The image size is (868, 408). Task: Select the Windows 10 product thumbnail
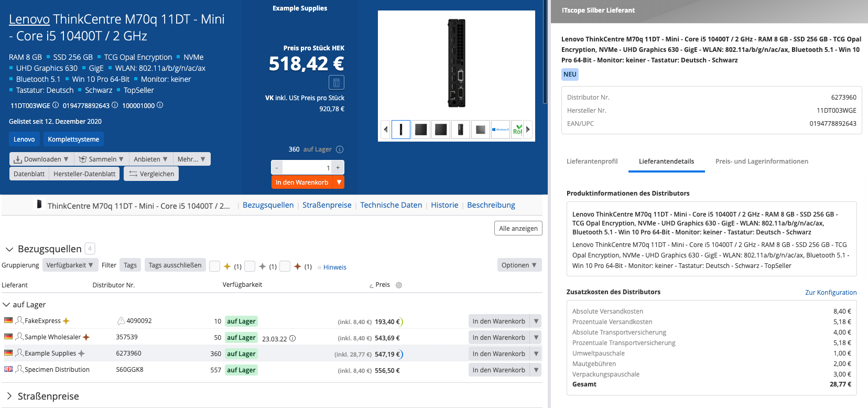(x=501, y=129)
